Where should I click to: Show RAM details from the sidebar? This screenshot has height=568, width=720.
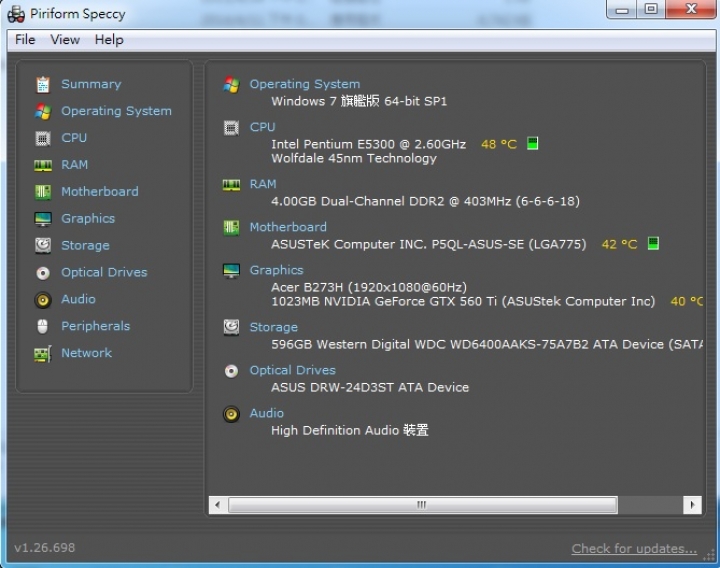[x=74, y=165]
